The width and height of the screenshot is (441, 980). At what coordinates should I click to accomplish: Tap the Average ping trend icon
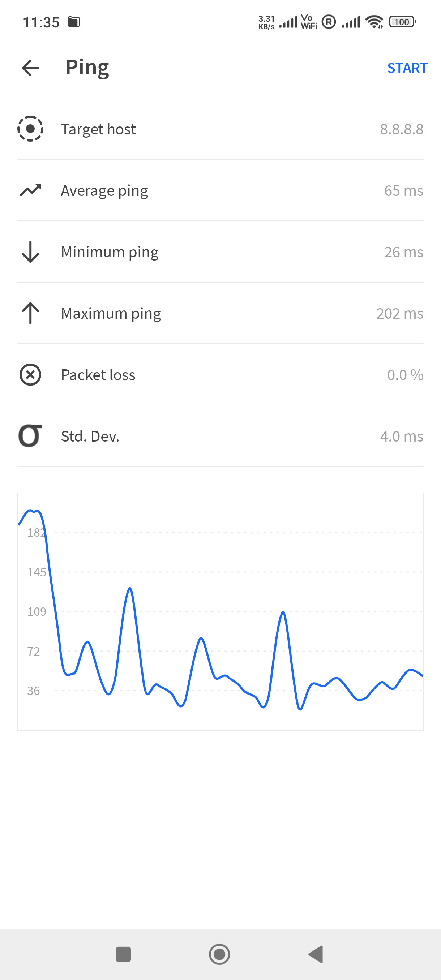(30, 190)
